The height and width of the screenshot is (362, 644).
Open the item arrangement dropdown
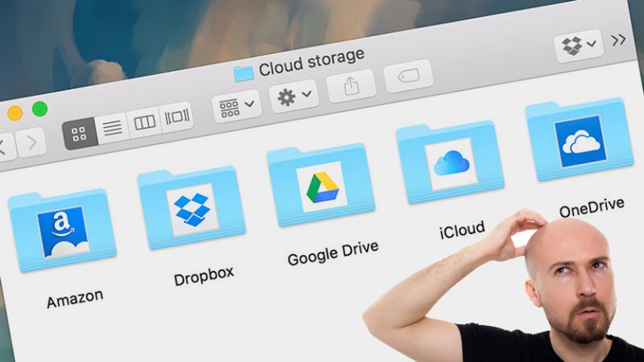pyautogui.click(x=237, y=106)
